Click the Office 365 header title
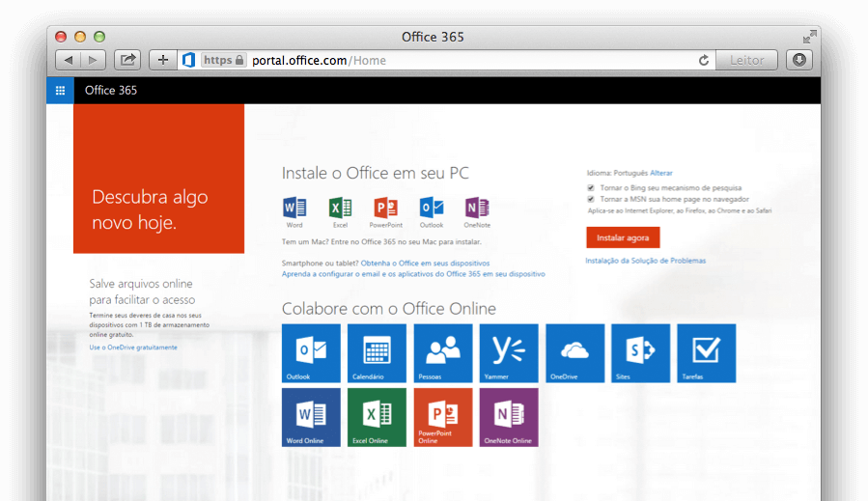The height and width of the screenshot is (501, 868). pos(111,90)
